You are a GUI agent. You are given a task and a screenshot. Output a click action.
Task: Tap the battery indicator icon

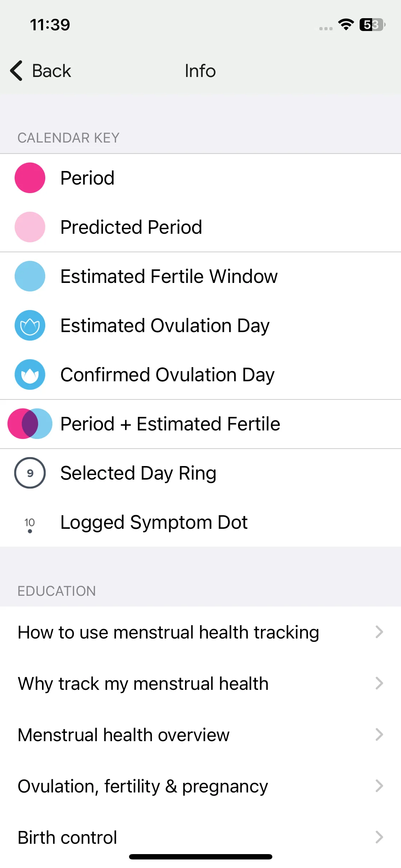pos(372,25)
